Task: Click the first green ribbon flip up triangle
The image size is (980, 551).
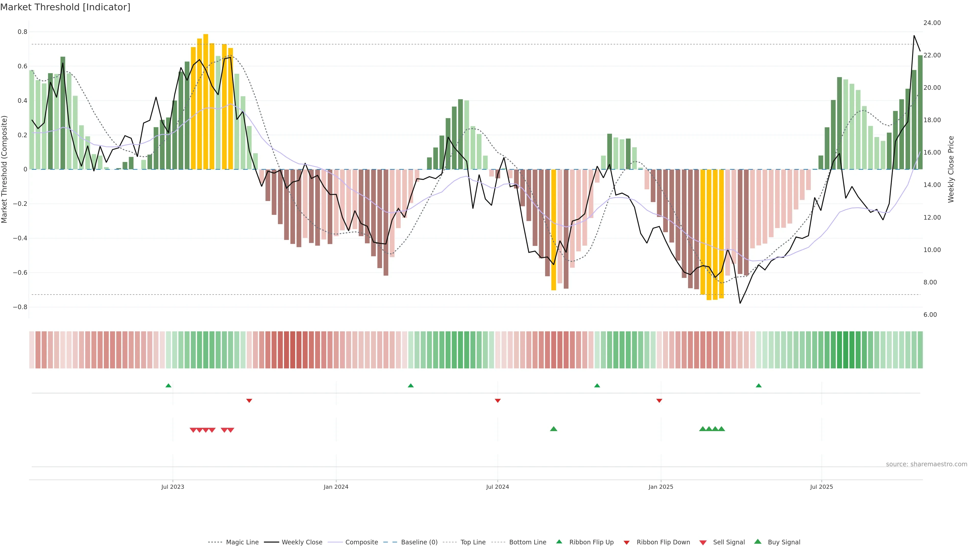Action: [168, 386]
